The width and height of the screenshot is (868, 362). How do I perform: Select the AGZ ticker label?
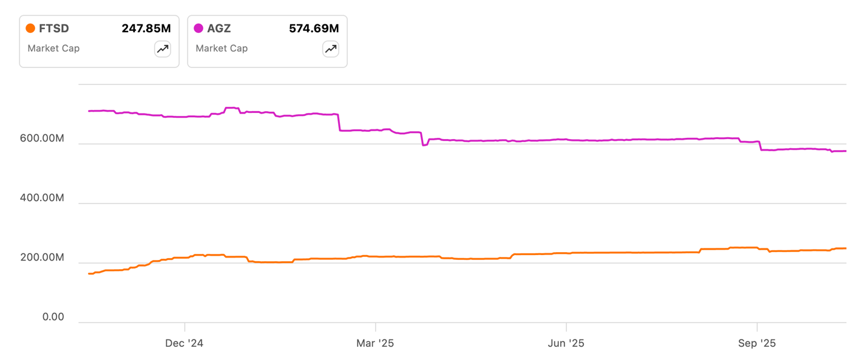[219, 29]
